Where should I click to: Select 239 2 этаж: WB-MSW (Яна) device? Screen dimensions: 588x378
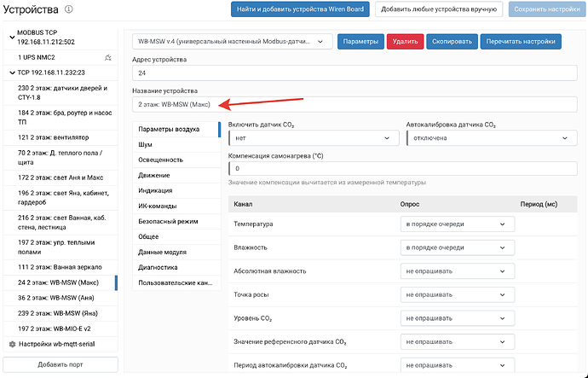pos(61,313)
